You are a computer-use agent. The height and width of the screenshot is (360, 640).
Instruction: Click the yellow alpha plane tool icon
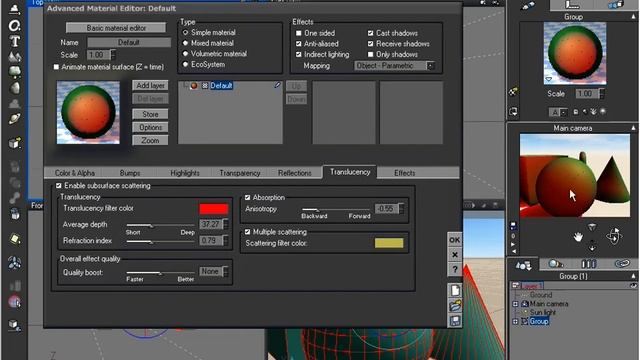[x=15, y=238]
